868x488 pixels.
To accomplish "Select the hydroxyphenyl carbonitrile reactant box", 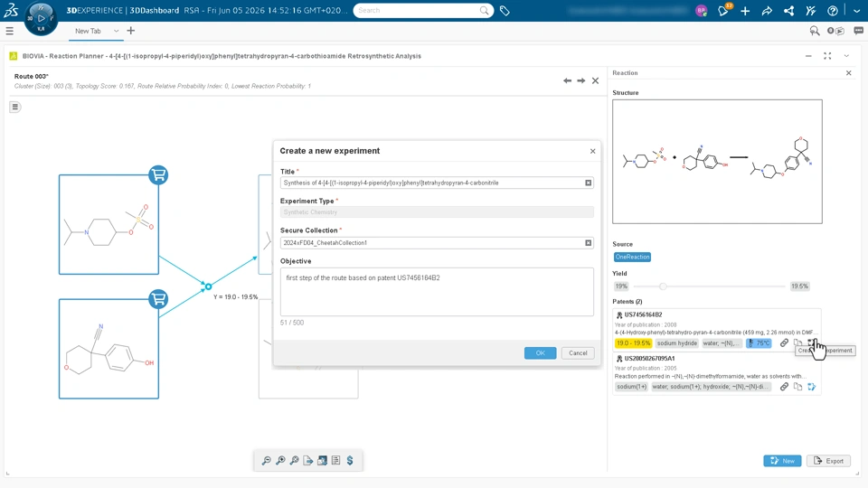I will pos(108,349).
